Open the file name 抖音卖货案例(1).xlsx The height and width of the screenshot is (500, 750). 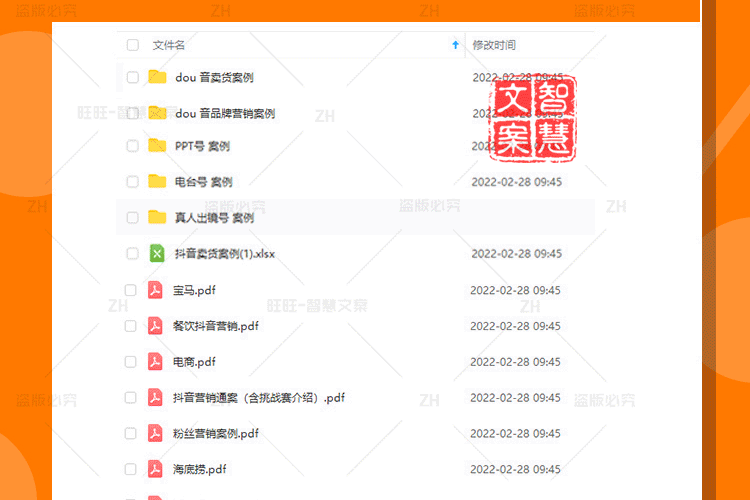tap(225, 254)
